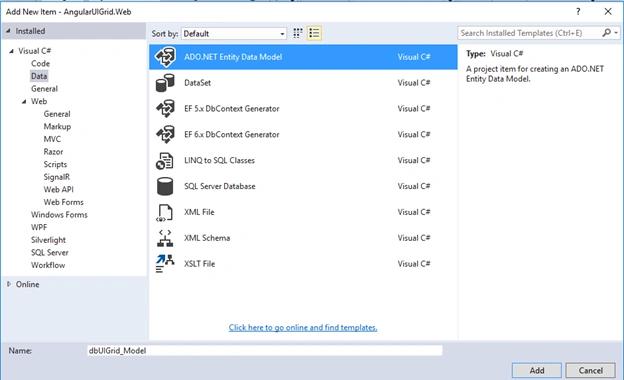Image resolution: width=624 pixels, height=380 pixels.
Task: Select SQL Server Database text
Action: [220, 186]
